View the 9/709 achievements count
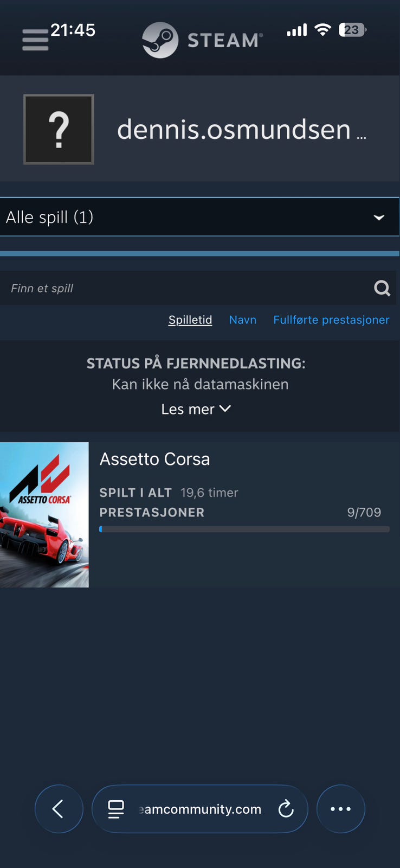Screen dimensions: 400x868 coord(364,512)
